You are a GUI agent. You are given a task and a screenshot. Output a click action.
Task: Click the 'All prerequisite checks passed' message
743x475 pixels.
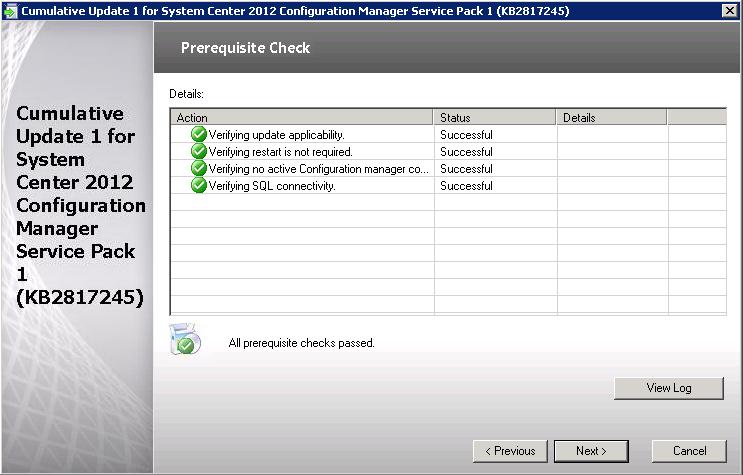pyautogui.click(x=301, y=343)
